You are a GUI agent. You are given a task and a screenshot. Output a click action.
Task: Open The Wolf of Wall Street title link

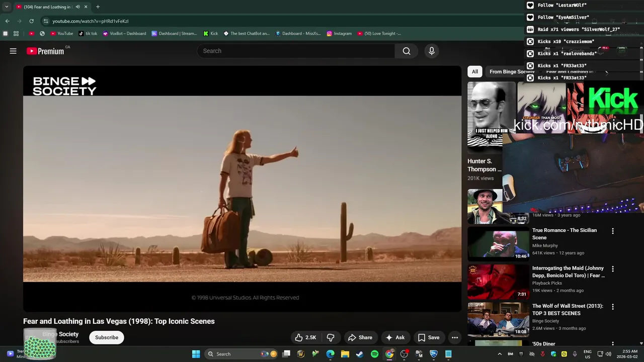pyautogui.click(x=567, y=310)
